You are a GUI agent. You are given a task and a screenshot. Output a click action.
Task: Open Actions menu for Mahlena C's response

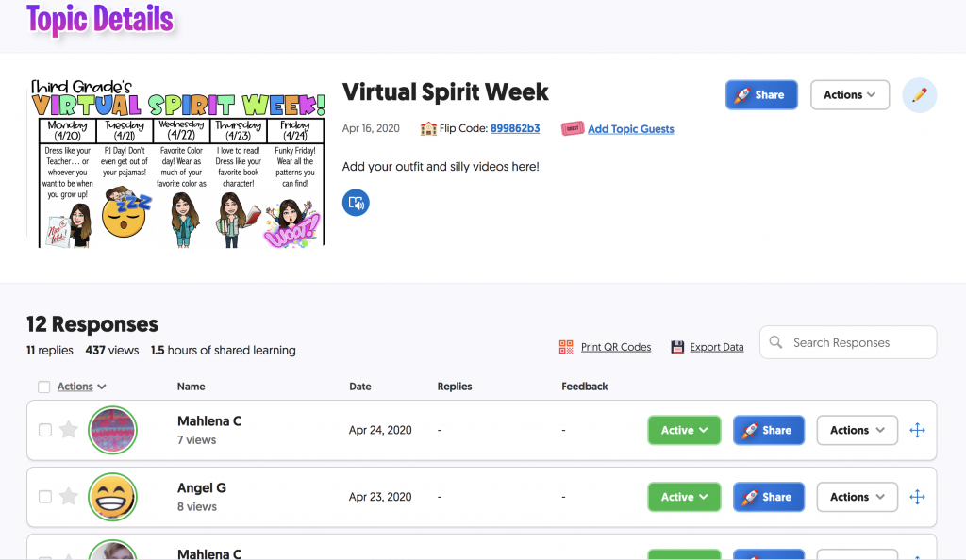(857, 430)
